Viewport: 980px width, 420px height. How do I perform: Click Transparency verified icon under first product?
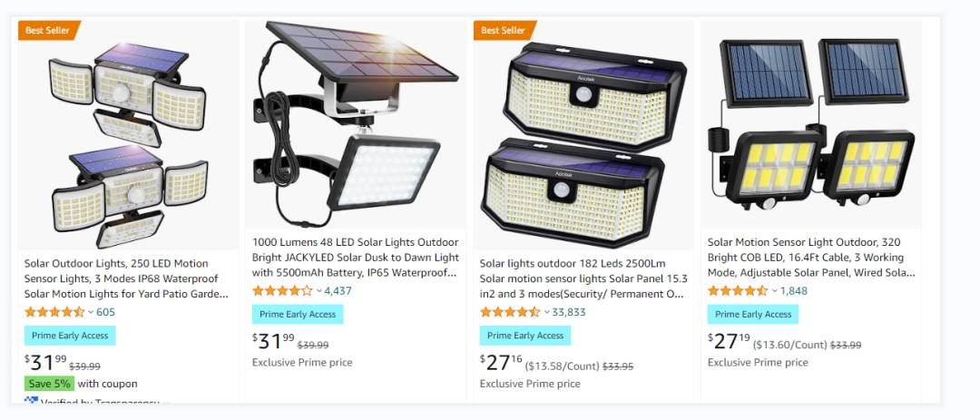(31, 401)
